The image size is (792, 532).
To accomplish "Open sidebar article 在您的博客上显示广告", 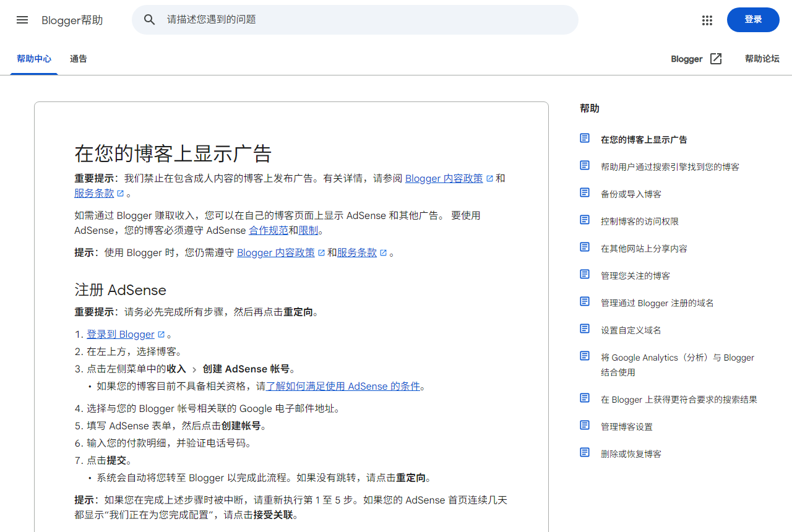I will pyautogui.click(x=644, y=140).
